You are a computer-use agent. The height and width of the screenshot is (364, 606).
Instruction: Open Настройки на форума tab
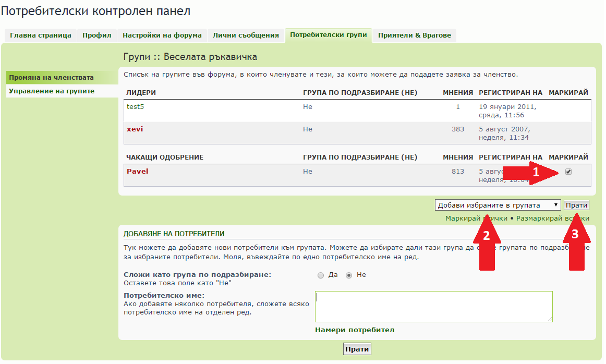162,35
